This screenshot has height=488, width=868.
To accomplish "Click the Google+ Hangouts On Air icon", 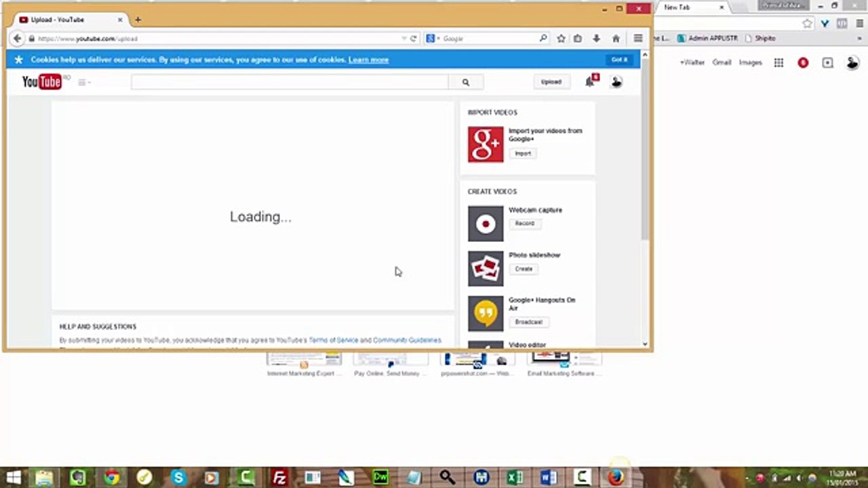I will [x=486, y=314].
